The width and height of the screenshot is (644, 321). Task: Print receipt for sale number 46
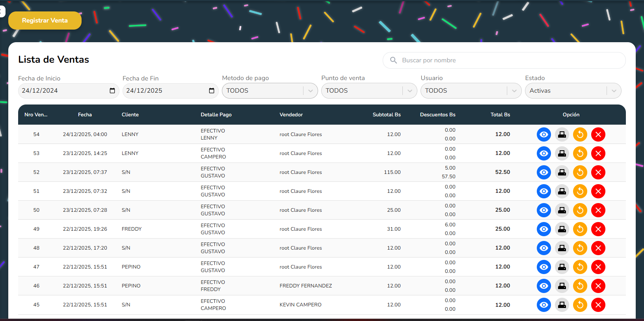(x=562, y=286)
